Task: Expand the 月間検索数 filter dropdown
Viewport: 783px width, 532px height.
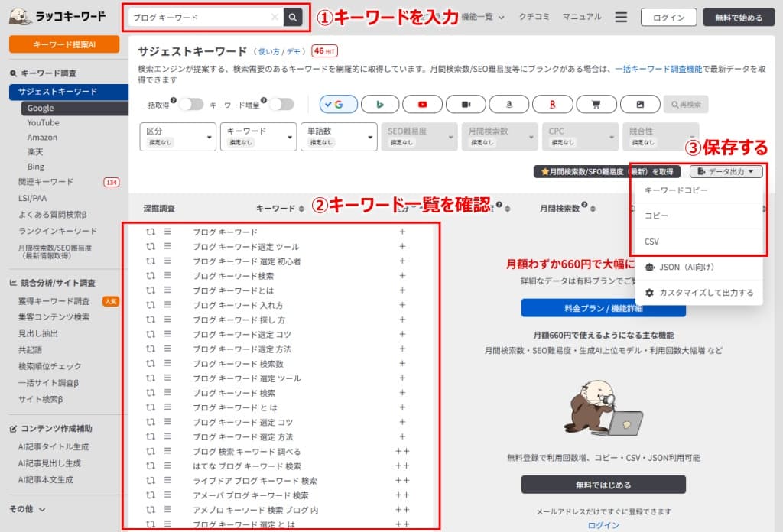Action: pyautogui.click(x=499, y=136)
